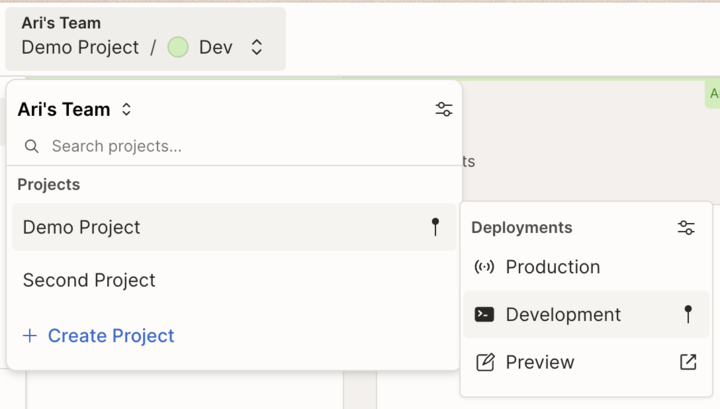Toggle the pin on the Development deployment
The image size is (720, 409).
(688, 314)
